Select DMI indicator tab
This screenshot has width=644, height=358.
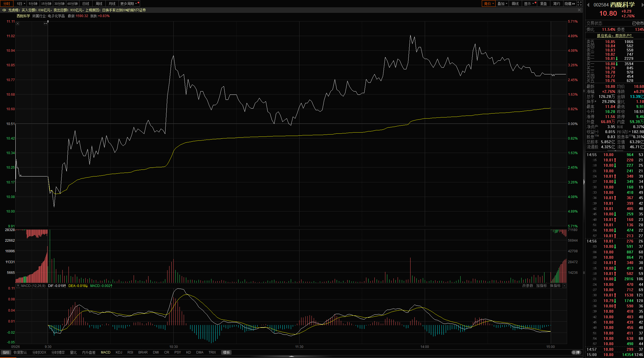tap(156, 352)
